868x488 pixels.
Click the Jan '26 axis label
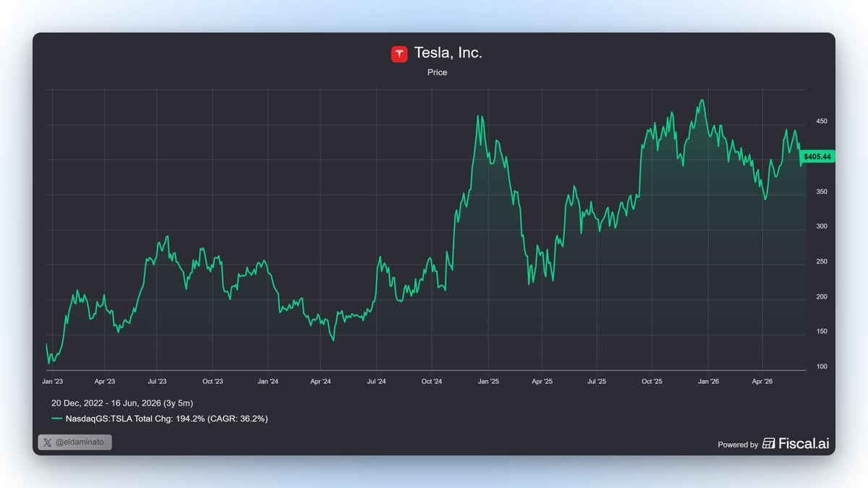(x=708, y=381)
